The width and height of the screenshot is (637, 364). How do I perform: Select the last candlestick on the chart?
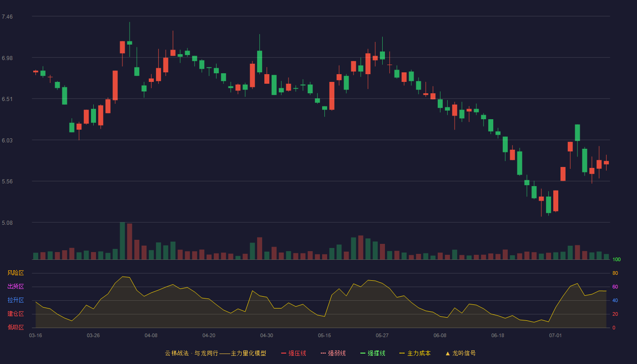[606, 162]
